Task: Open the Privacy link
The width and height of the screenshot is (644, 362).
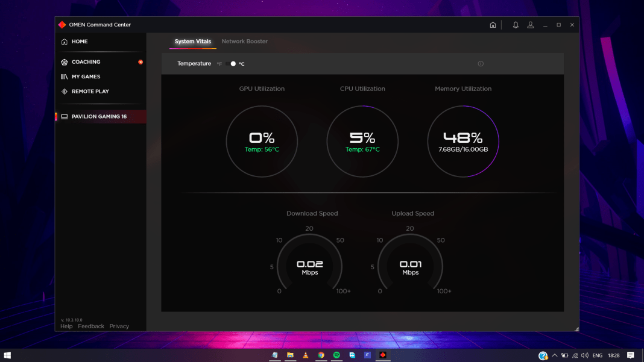Action: coord(119,326)
